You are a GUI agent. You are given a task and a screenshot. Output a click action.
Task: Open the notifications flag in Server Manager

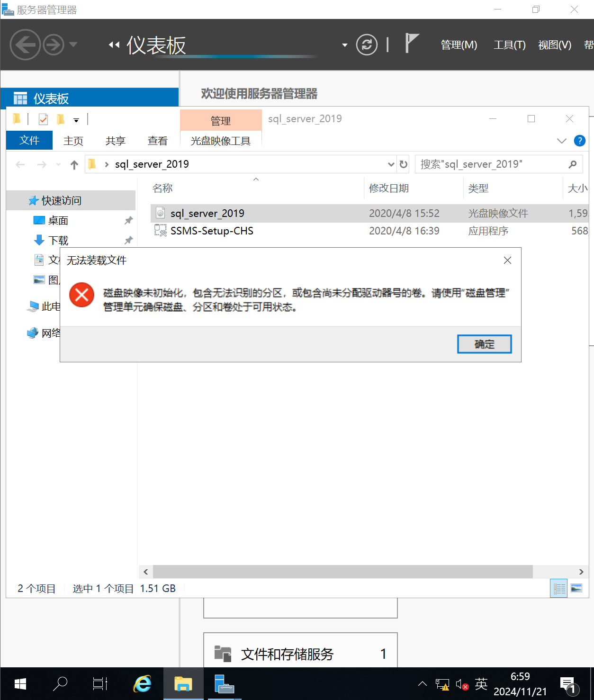click(412, 44)
